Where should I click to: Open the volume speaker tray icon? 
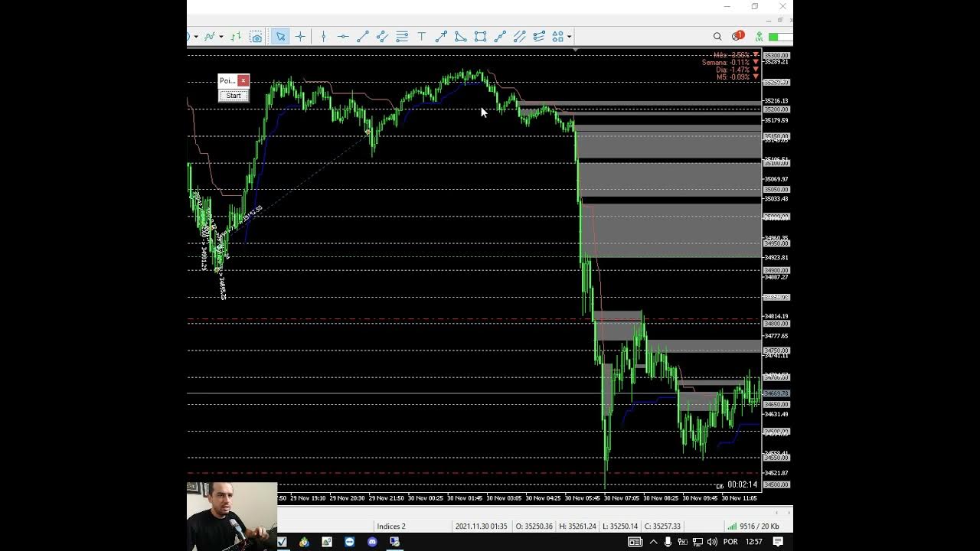coord(712,542)
